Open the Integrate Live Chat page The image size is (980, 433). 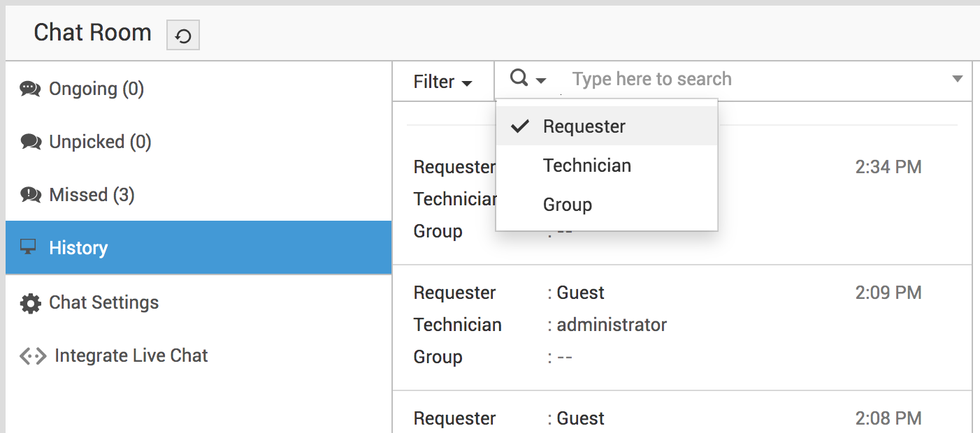[131, 356]
